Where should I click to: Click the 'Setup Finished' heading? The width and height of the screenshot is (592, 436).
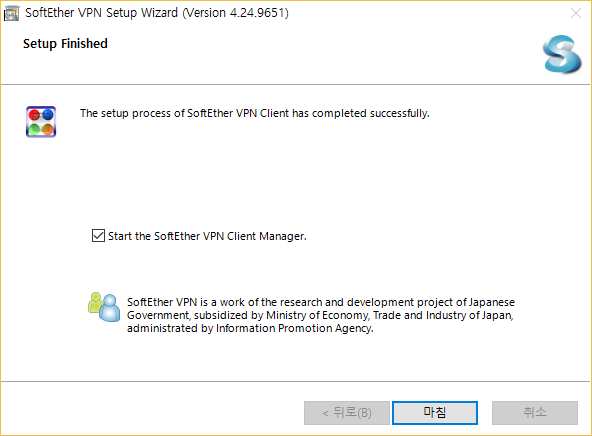click(x=65, y=43)
